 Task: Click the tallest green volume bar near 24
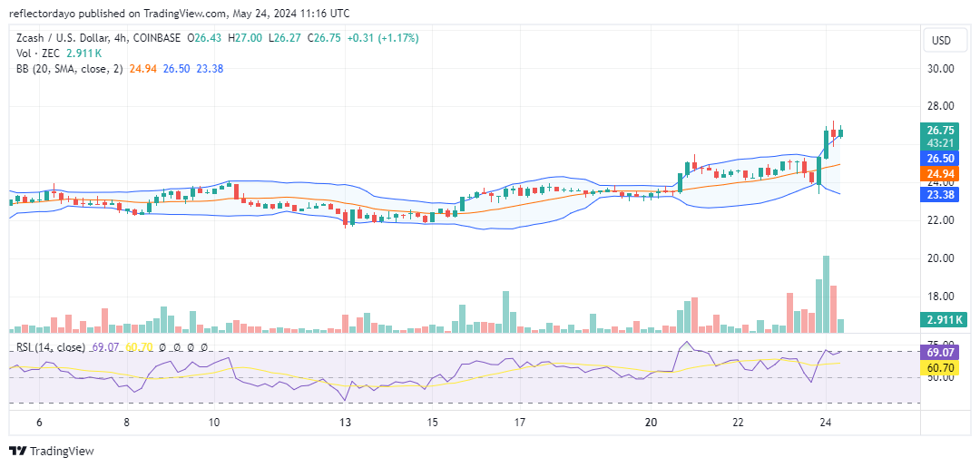(x=827, y=294)
